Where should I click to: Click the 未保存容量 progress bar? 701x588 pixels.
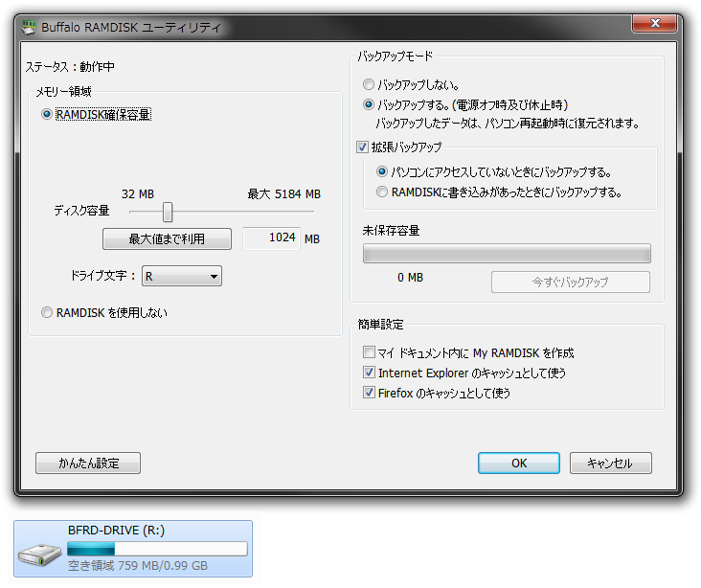point(507,254)
